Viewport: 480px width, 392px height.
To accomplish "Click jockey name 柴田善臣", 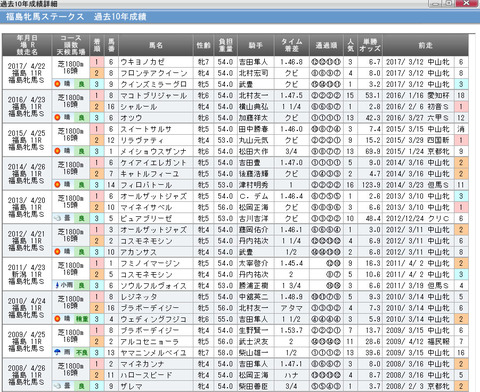I will [x=253, y=386].
